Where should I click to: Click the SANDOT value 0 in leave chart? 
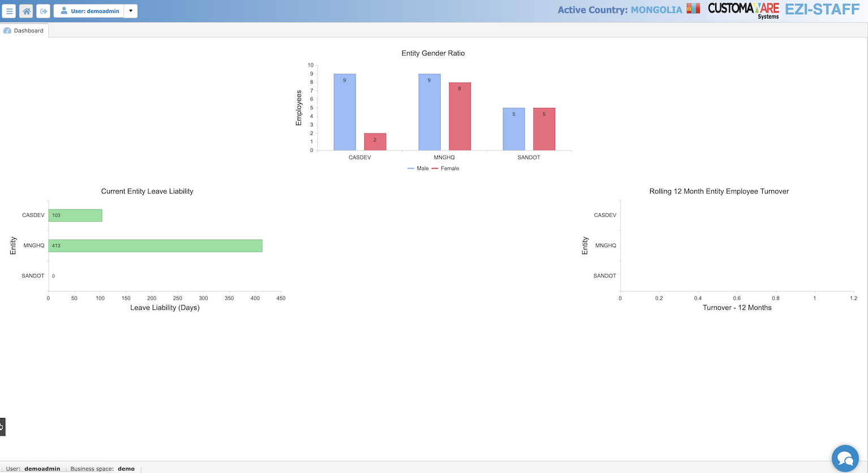(53, 276)
